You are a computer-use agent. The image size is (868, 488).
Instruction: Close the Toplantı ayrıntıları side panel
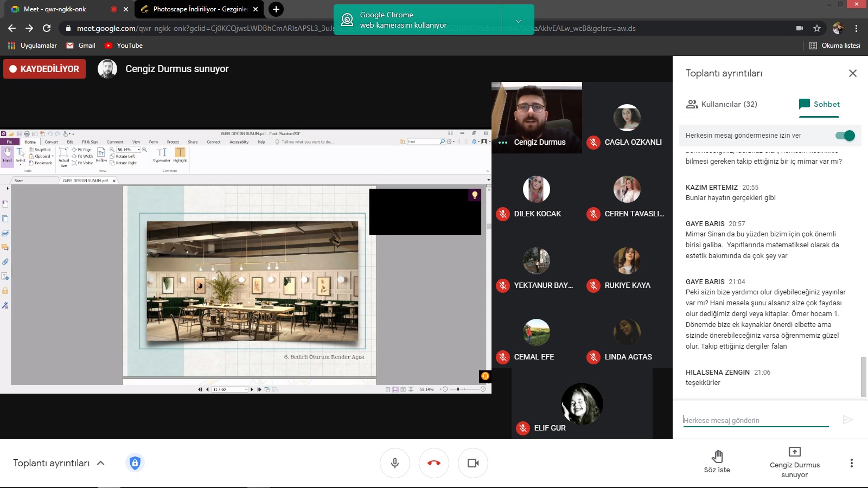click(x=852, y=73)
